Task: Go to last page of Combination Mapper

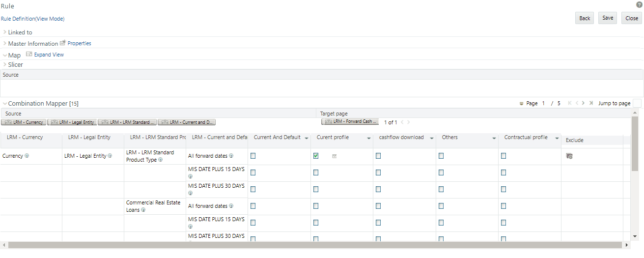Action: point(591,103)
